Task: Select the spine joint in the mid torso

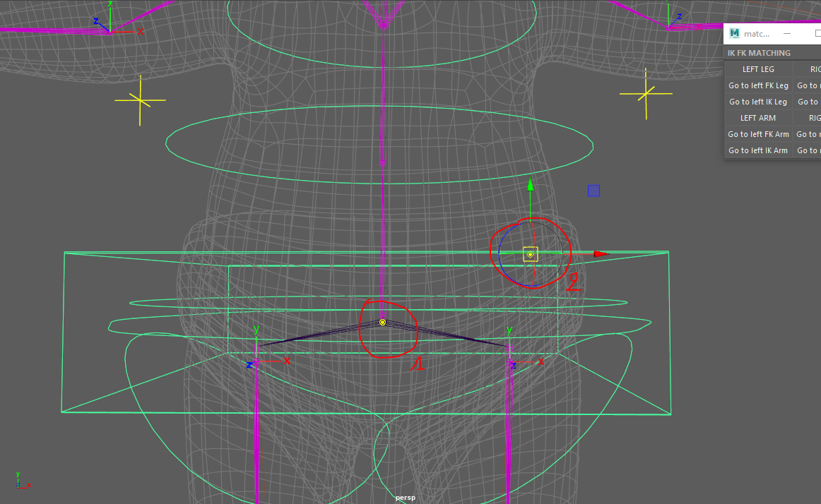Action: tap(383, 163)
